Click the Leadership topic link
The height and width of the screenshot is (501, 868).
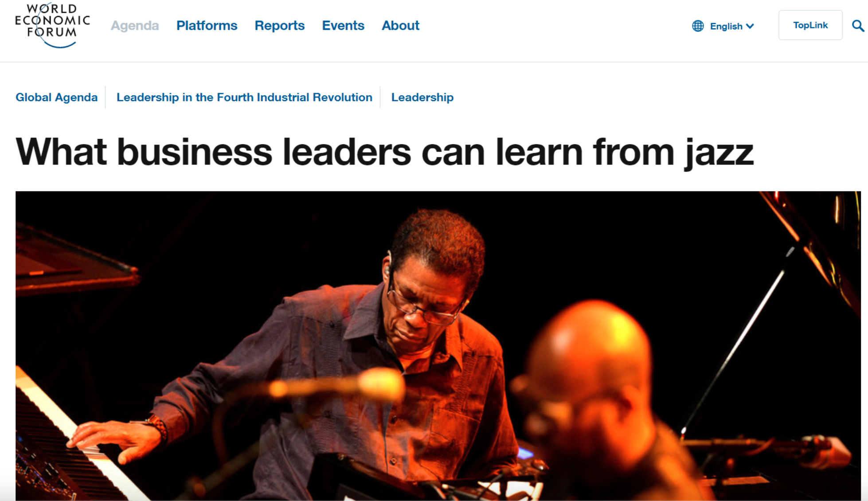click(x=422, y=97)
